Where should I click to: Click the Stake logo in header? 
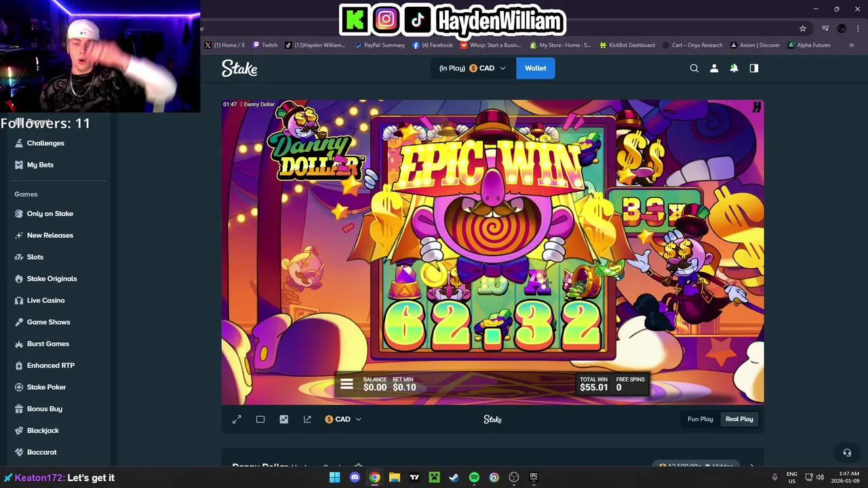239,68
